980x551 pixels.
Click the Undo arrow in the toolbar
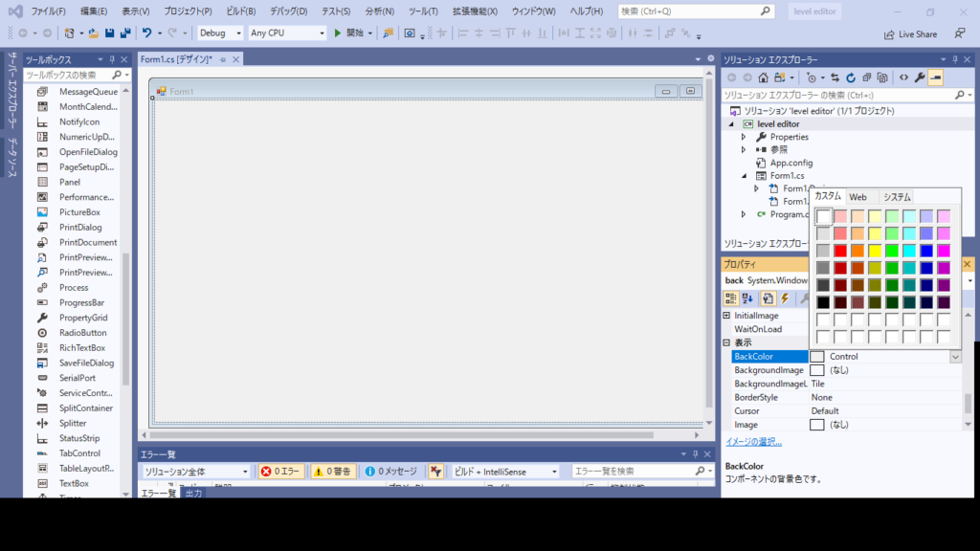pyautogui.click(x=146, y=33)
